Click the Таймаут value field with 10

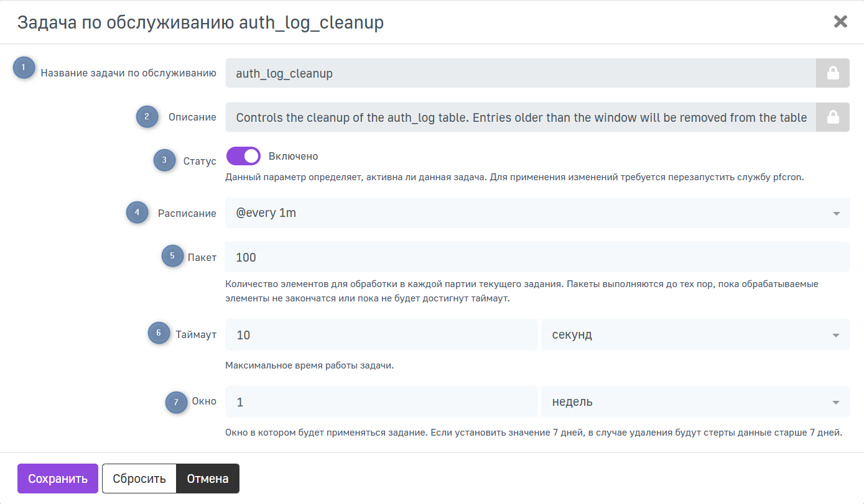(x=381, y=335)
